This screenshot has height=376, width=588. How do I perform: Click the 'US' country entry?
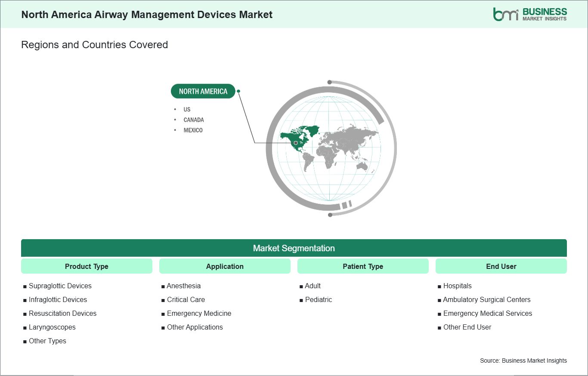coord(187,109)
